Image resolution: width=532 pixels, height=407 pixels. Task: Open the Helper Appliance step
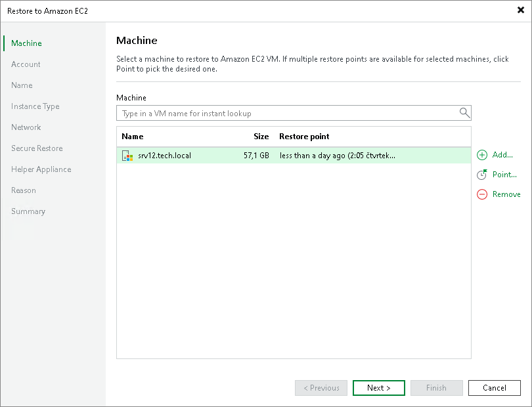pos(41,169)
